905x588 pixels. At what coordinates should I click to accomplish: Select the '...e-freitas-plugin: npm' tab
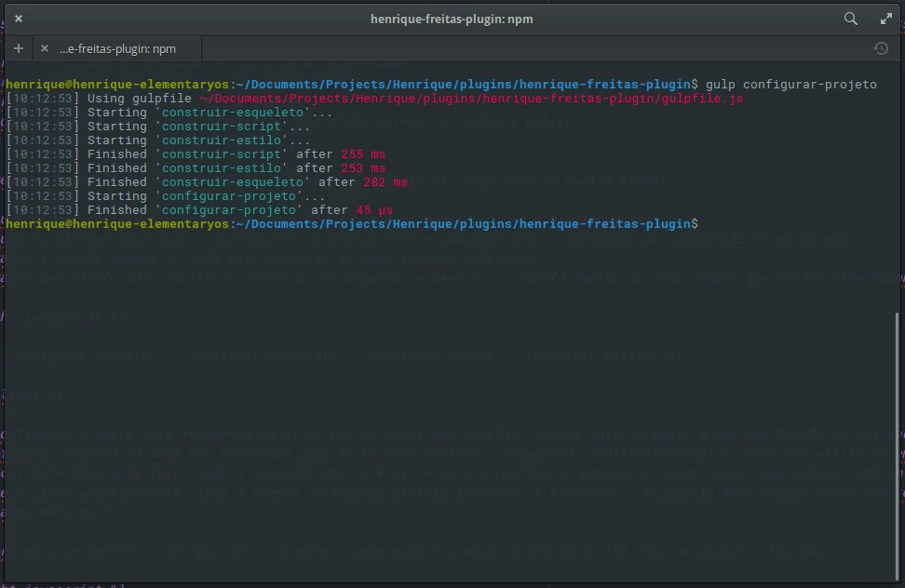[x=117, y=48]
